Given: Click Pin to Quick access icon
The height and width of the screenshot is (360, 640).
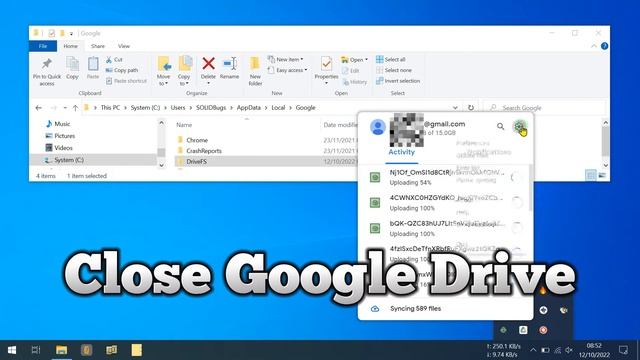Looking at the screenshot, I should coord(47,64).
